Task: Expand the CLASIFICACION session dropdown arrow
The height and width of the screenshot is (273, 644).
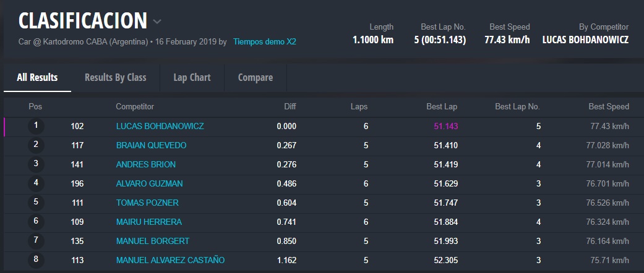Action: coord(157,22)
